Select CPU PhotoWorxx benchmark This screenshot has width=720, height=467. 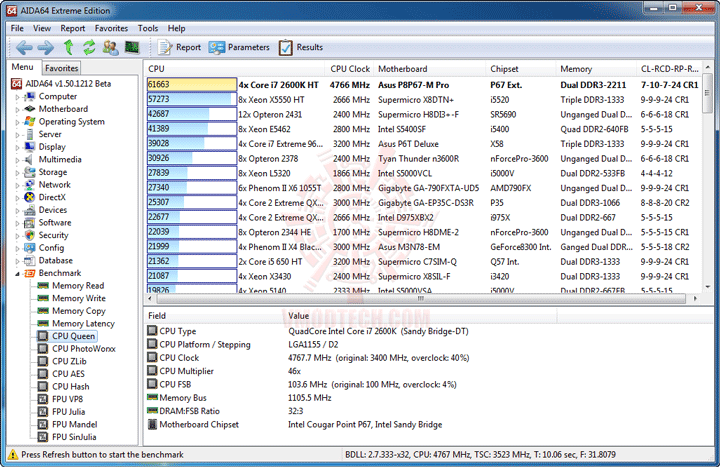coord(77,349)
